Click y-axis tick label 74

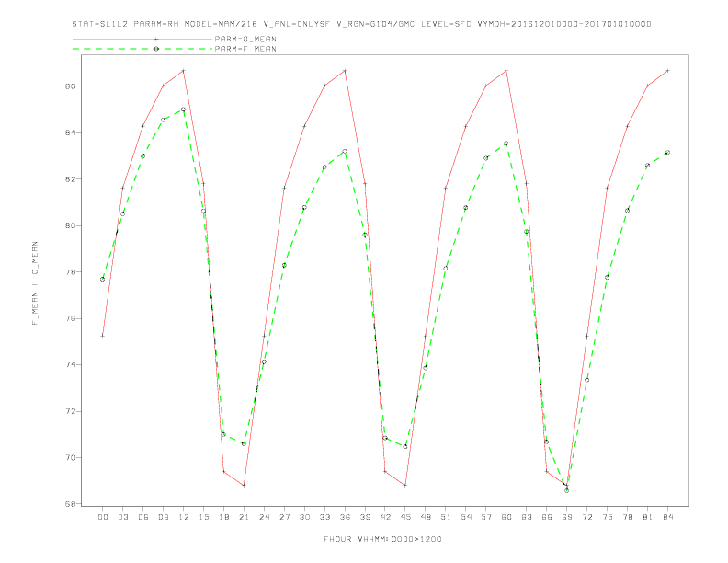70,364
